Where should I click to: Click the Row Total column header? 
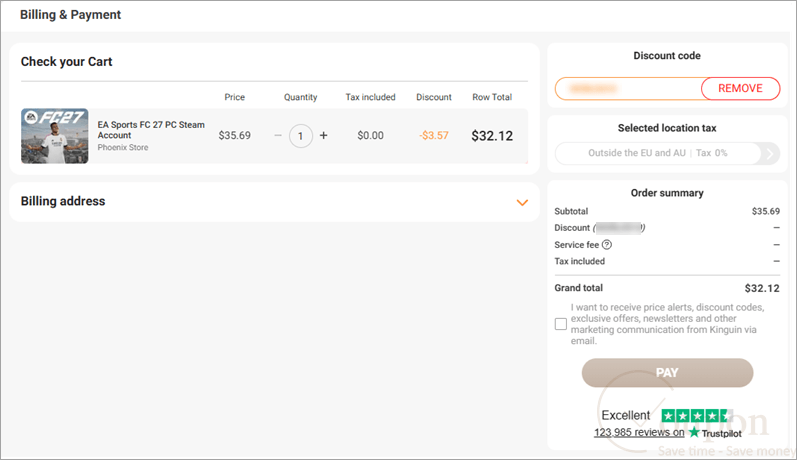point(492,97)
